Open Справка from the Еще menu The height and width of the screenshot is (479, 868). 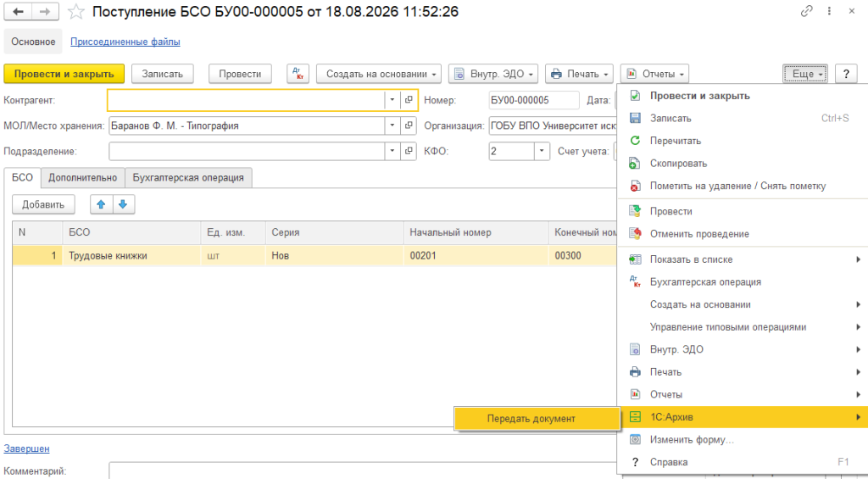click(x=743, y=462)
